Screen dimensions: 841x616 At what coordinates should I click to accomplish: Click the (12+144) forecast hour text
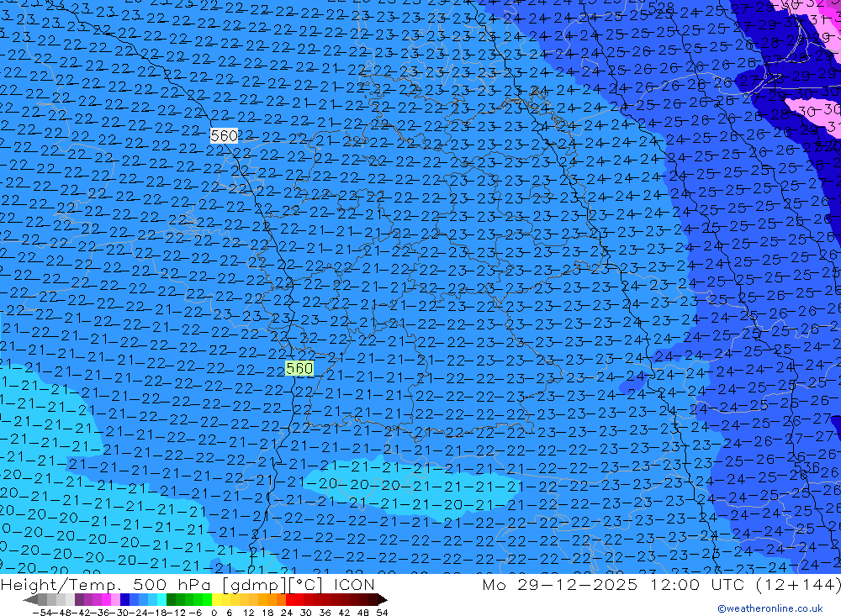click(799, 584)
